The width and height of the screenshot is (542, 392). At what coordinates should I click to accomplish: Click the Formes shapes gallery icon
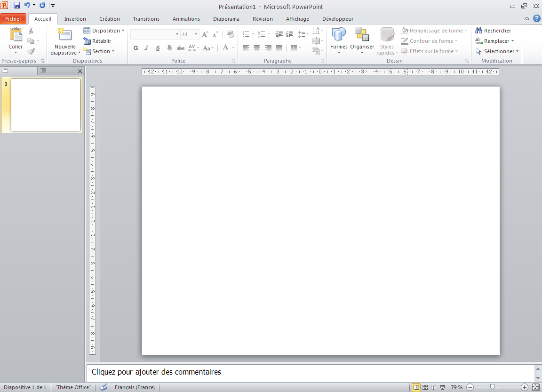click(x=339, y=35)
